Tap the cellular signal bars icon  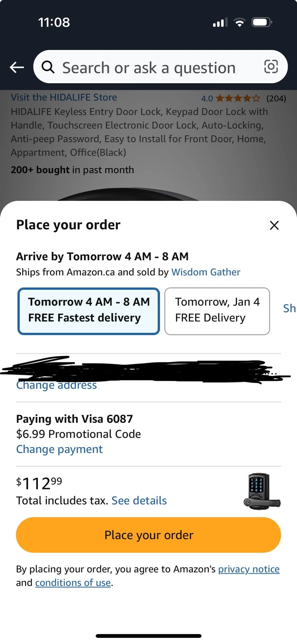point(220,22)
